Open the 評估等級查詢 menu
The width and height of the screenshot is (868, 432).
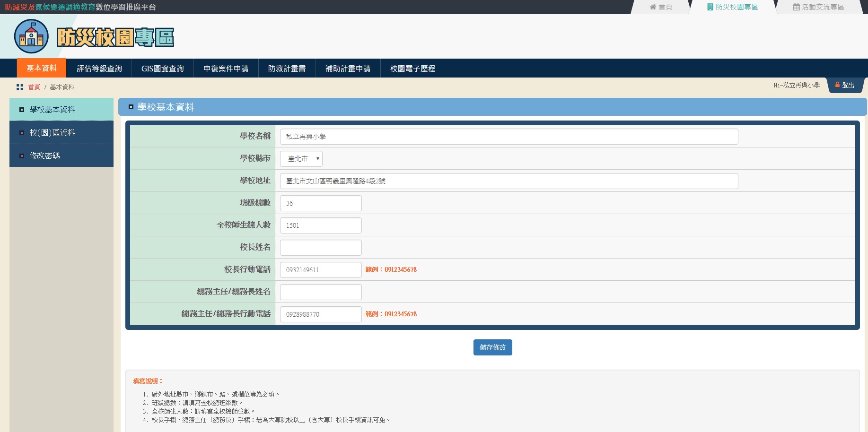[99, 69]
